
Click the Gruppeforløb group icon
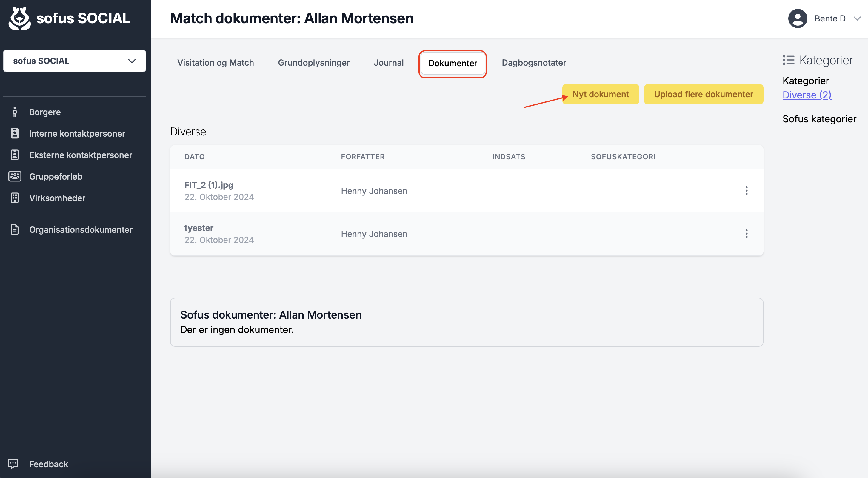[x=15, y=176]
